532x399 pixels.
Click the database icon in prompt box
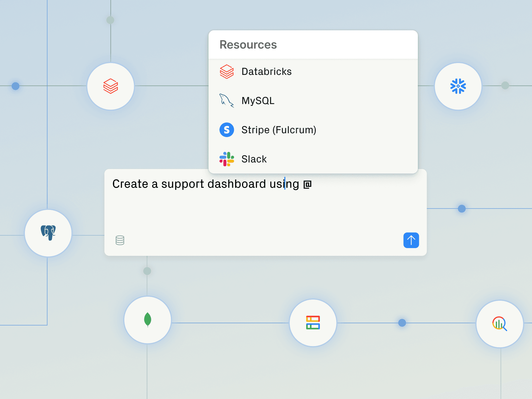click(x=120, y=240)
